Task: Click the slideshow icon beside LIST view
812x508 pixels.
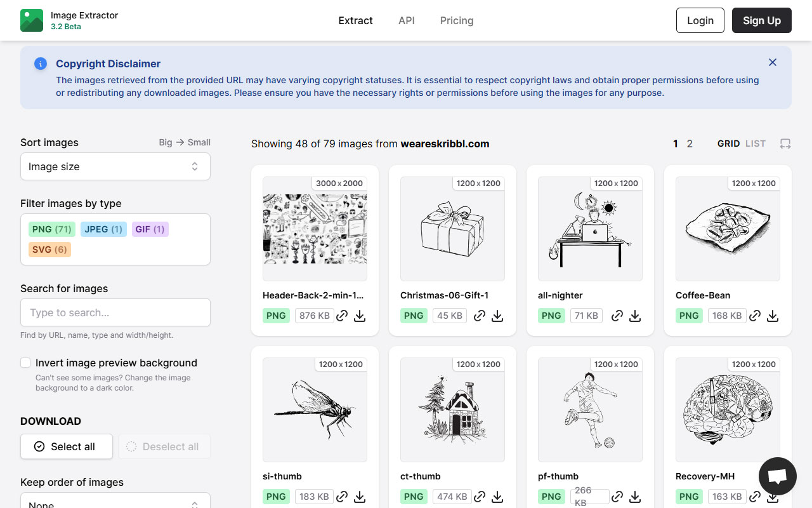Action: point(786,144)
